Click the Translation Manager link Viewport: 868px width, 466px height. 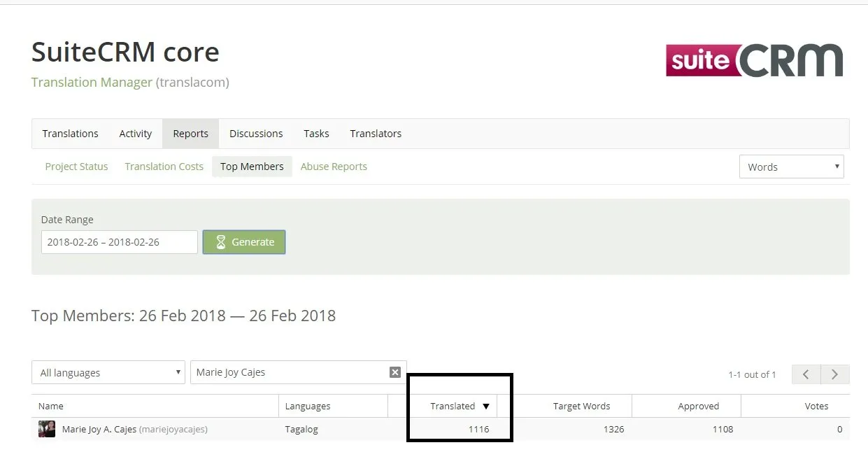point(92,83)
